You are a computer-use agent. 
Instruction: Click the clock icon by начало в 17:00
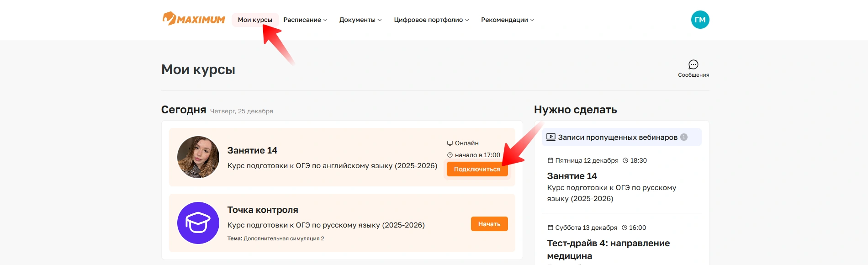coord(450,155)
